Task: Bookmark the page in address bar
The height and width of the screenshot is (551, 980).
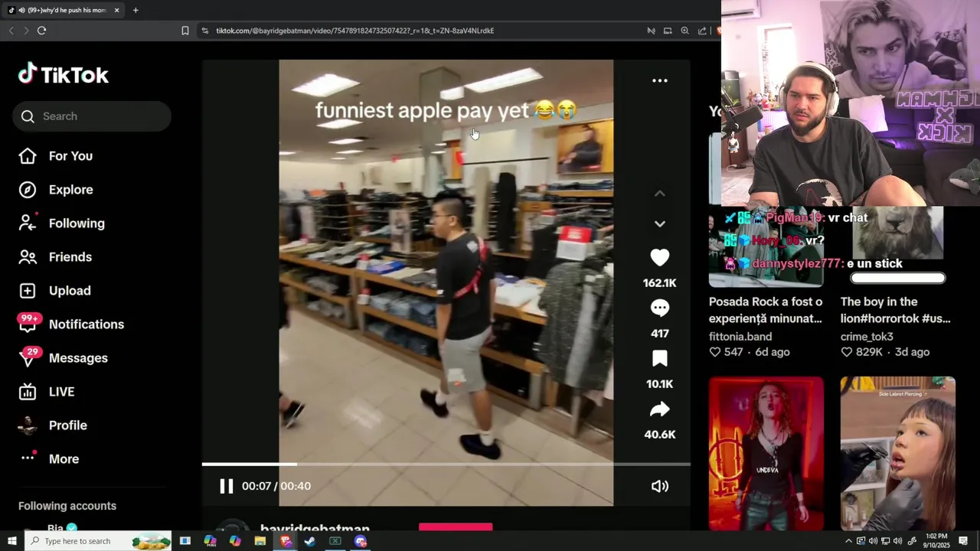Action: click(x=185, y=31)
